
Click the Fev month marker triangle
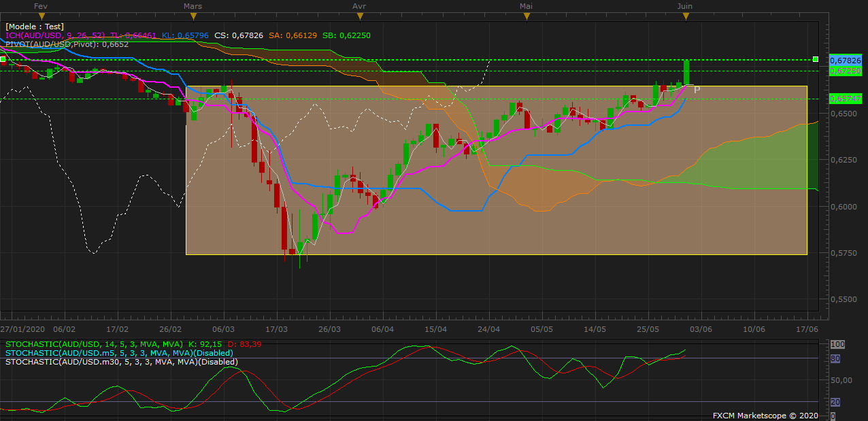coord(42,15)
